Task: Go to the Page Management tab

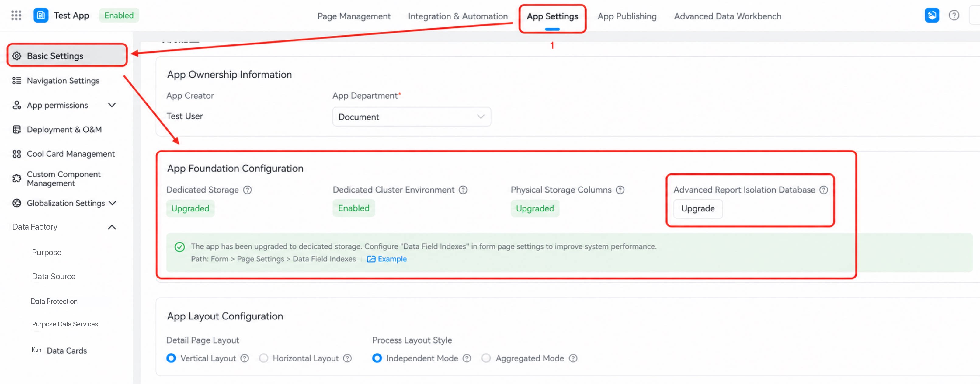Action: (354, 16)
